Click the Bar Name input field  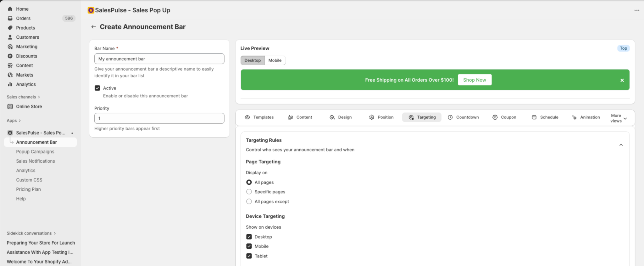click(x=159, y=59)
